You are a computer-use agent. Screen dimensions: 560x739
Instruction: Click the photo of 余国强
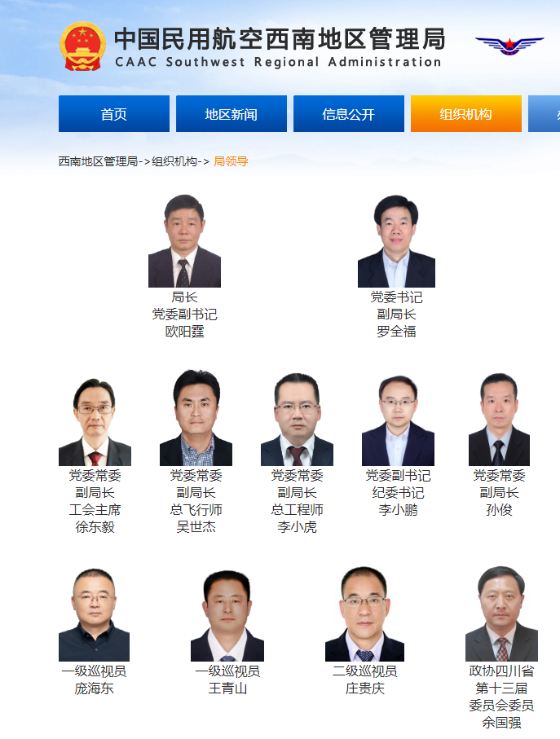(501, 614)
